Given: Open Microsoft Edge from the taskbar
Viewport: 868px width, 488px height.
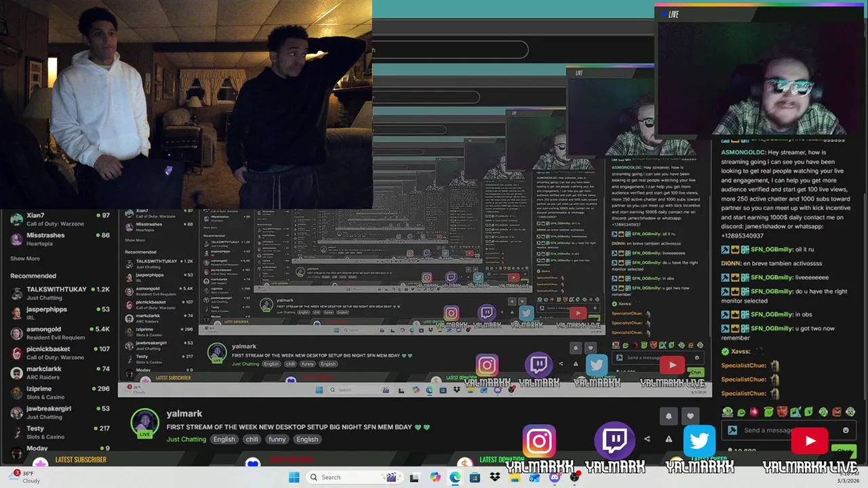Looking at the screenshot, I should tap(455, 477).
